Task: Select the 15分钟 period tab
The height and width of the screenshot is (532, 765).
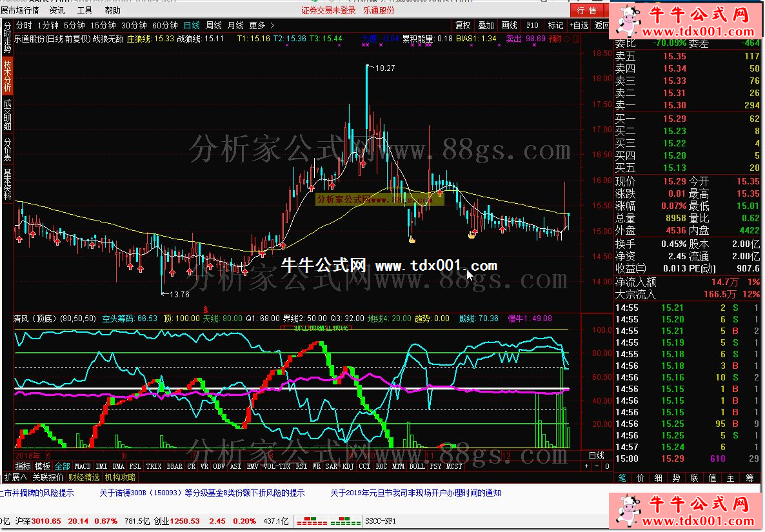Action: point(103,25)
